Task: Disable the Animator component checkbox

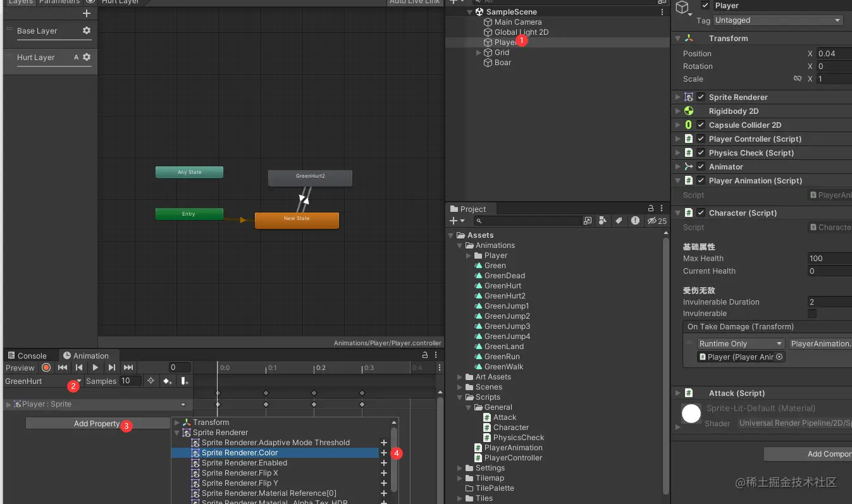Action: (701, 167)
